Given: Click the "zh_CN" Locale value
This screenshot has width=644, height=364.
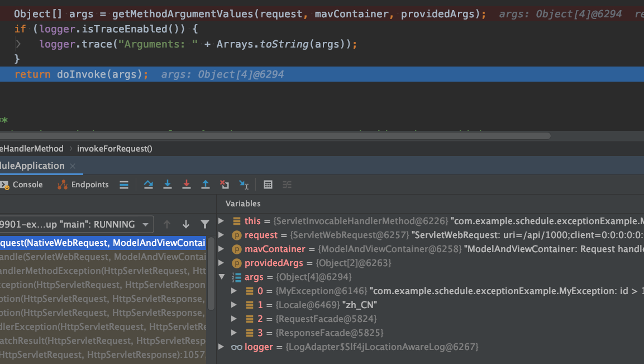Looking at the screenshot, I should [359, 305].
